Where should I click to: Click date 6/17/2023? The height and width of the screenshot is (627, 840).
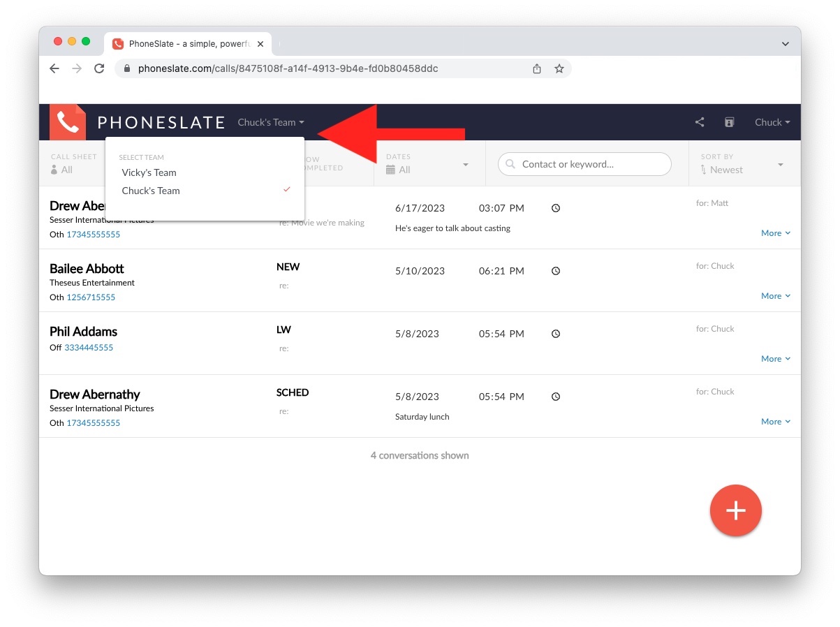coord(420,208)
